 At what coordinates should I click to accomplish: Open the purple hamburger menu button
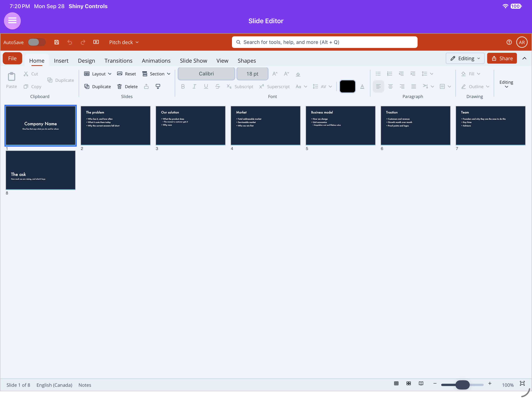click(12, 21)
